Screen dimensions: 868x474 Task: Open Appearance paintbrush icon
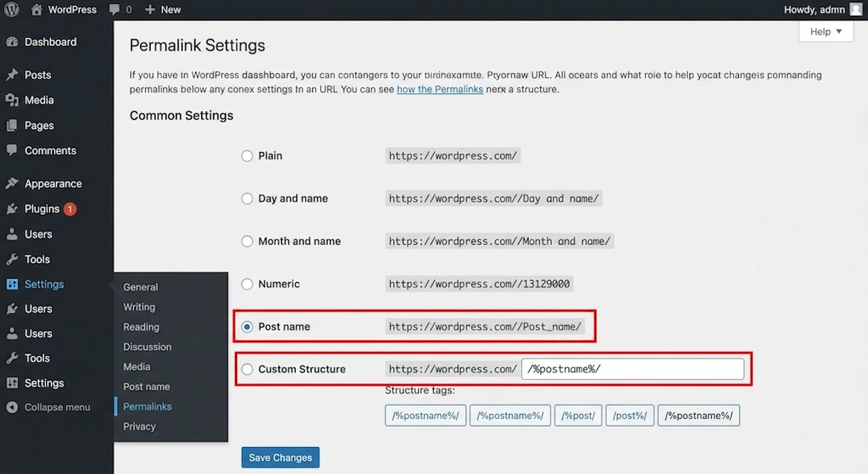[12, 183]
